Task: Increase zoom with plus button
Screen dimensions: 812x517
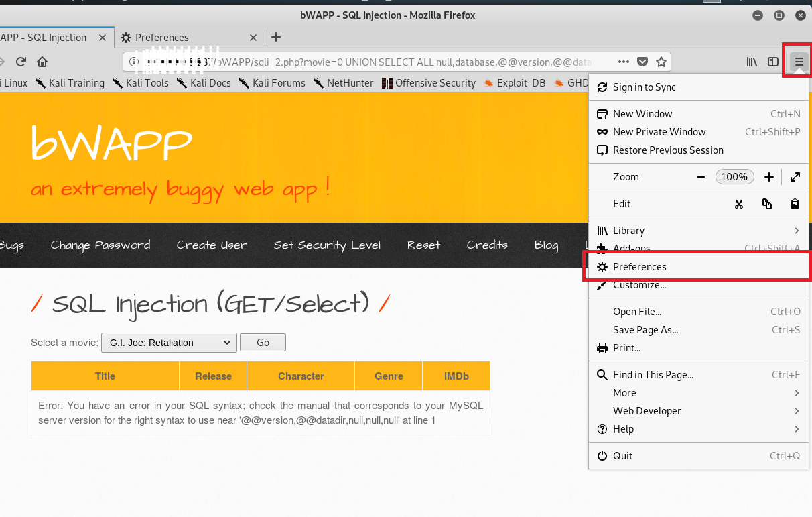Action: click(769, 177)
